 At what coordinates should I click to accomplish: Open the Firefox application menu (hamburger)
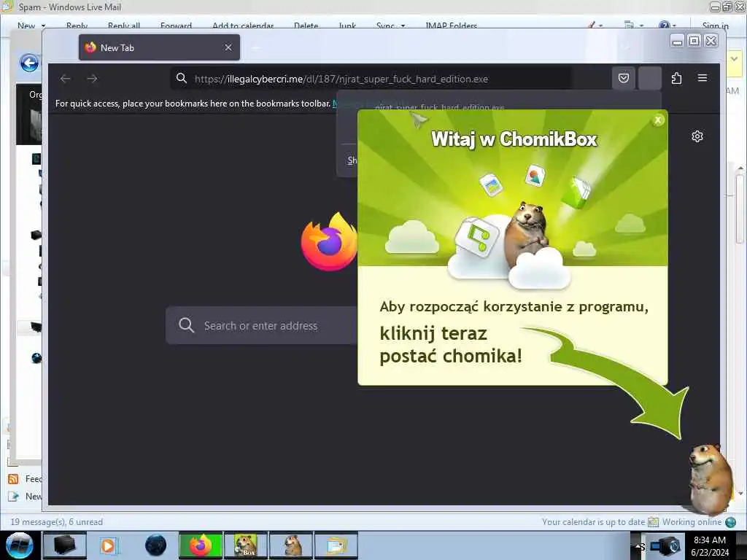703,78
